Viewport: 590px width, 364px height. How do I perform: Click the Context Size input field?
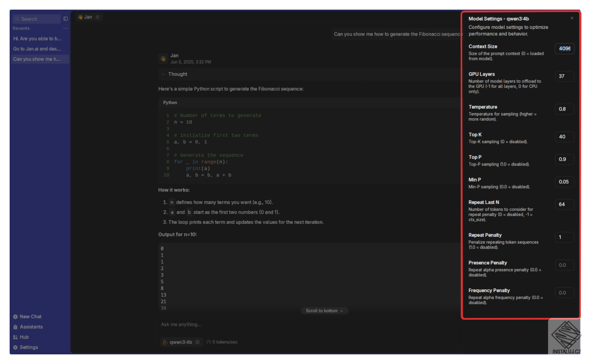point(565,48)
